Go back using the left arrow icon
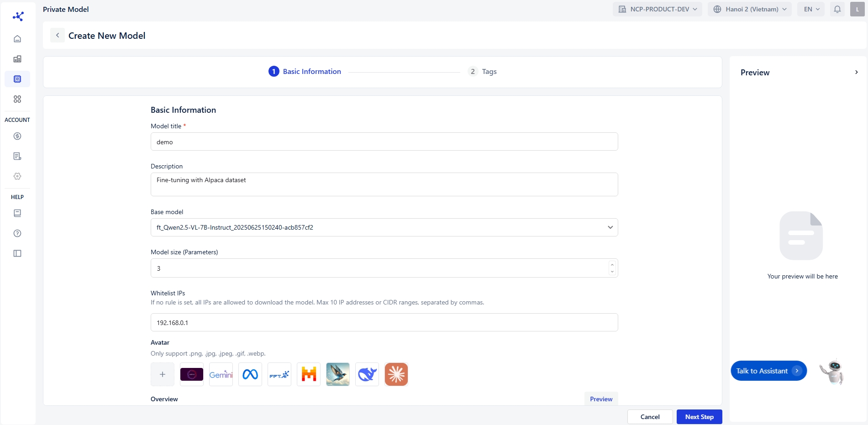 [58, 35]
